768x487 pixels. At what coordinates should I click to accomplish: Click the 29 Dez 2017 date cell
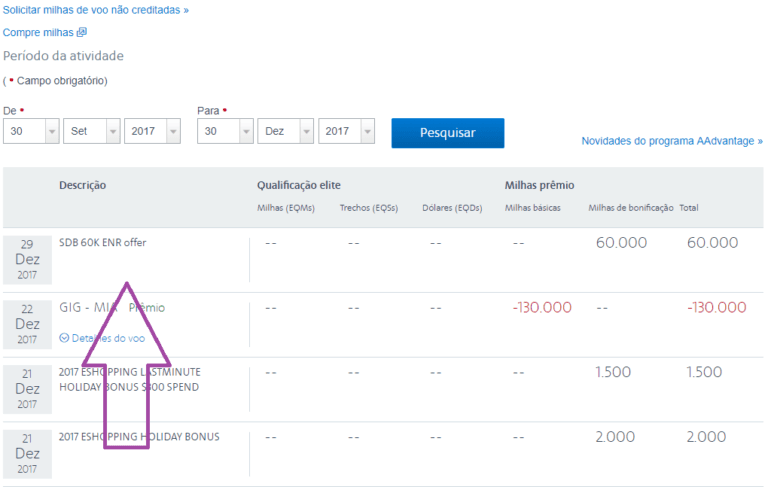tap(27, 259)
